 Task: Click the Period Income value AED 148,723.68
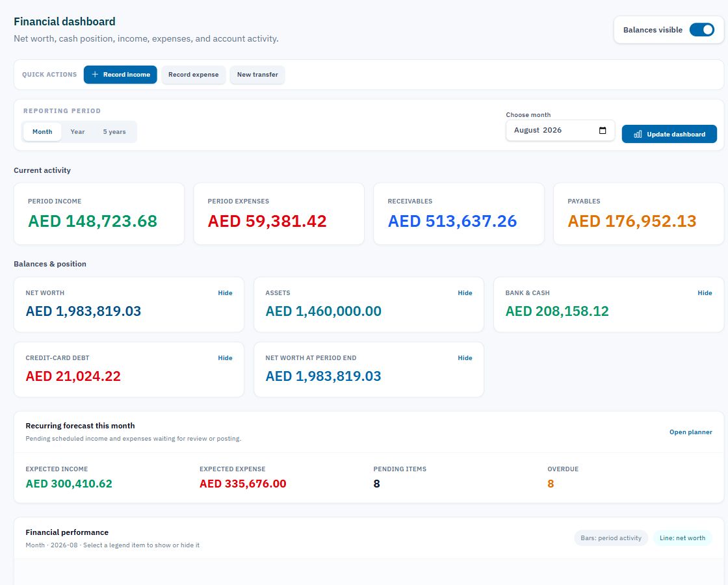tap(93, 222)
